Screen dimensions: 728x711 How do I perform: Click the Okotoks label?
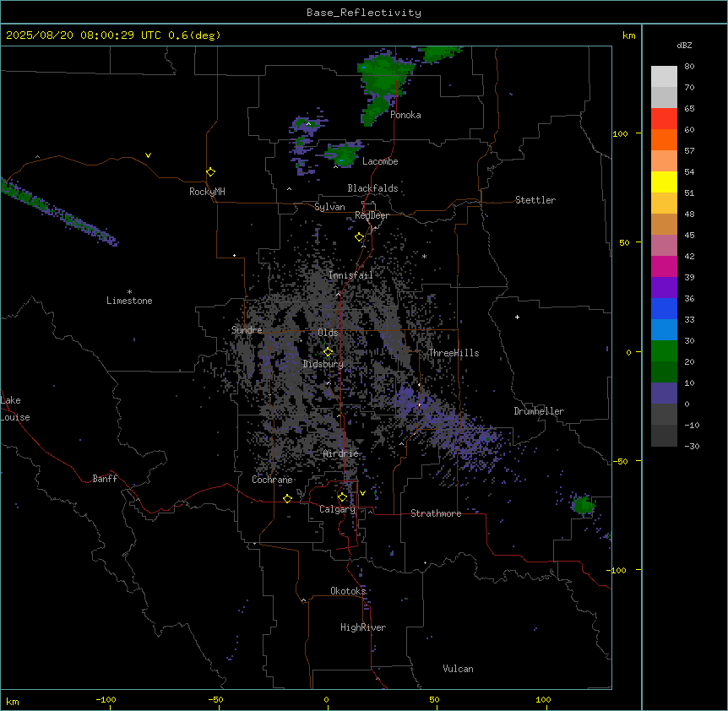click(x=348, y=591)
